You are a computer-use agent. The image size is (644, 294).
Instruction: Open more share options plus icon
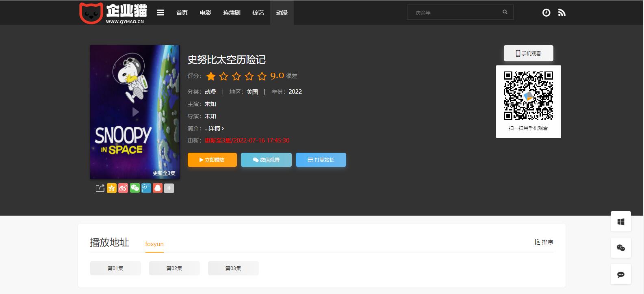[x=169, y=188]
